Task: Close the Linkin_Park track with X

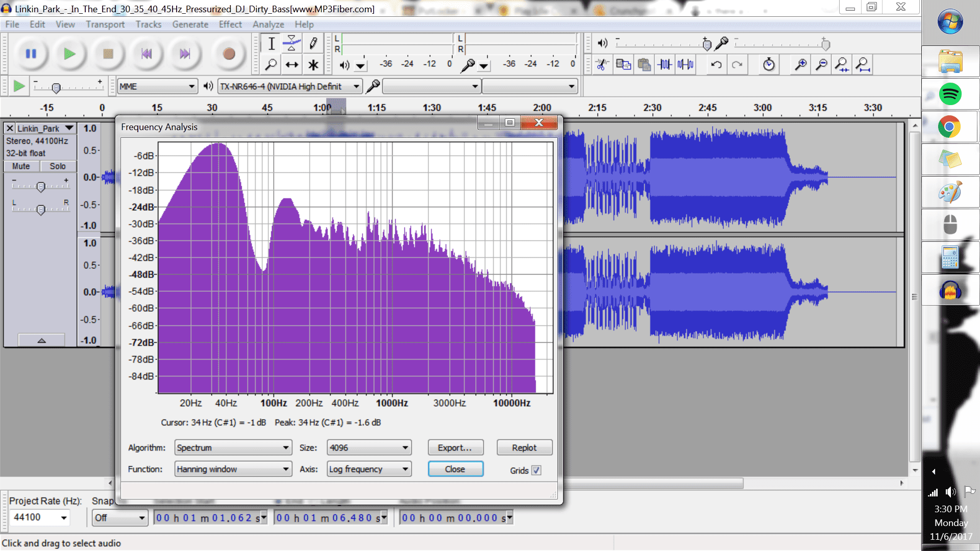Action: 10,128
